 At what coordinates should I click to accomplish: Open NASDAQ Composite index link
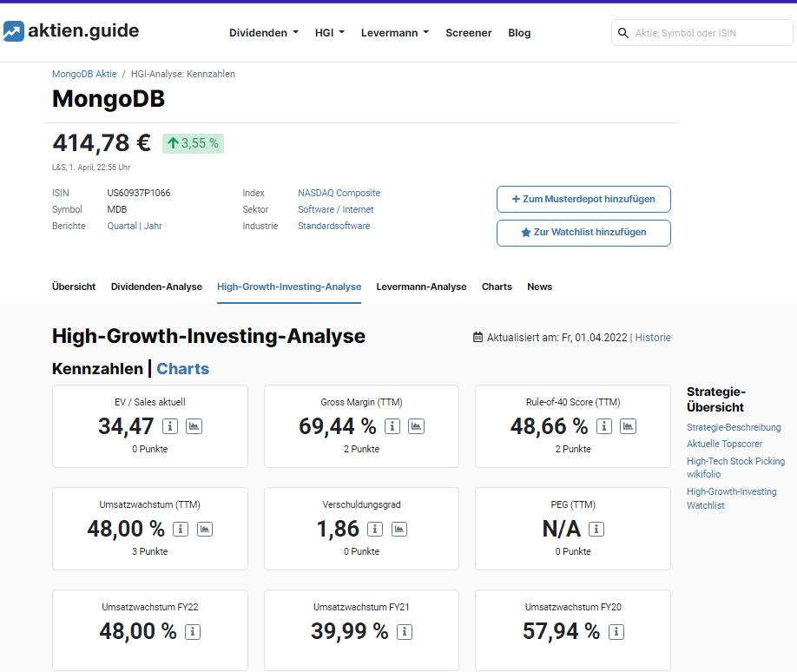(339, 193)
